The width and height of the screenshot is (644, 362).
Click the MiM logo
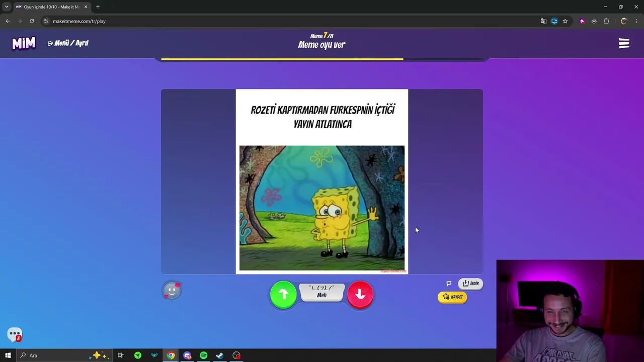click(24, 44)
